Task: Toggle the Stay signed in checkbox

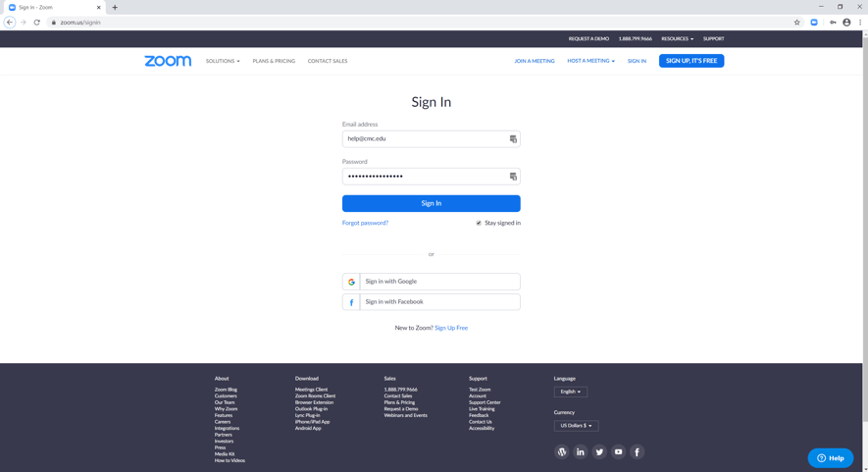Action: click(x=479, y=223)
